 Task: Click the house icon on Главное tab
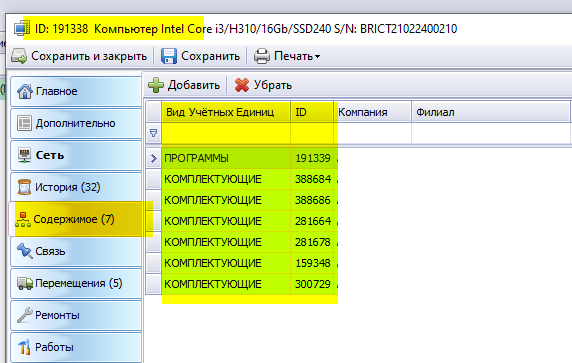pyautogui.click(x=25, y=91)
